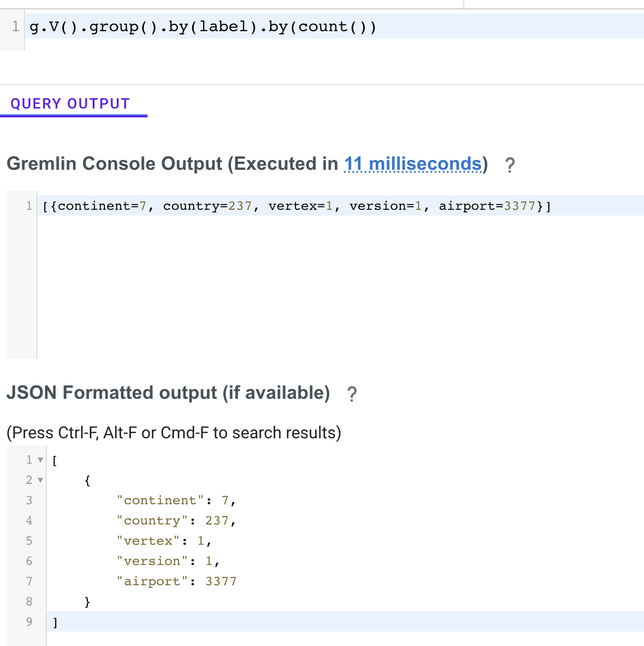Click the JSON Formatted output heading
Screen dimensions: 644x646
[168, 393]
